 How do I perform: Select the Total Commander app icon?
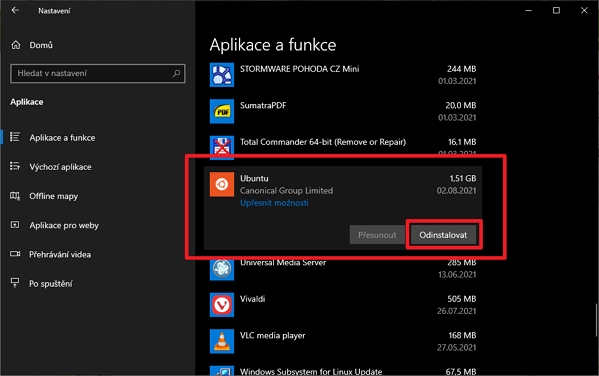tap(222, 146)
